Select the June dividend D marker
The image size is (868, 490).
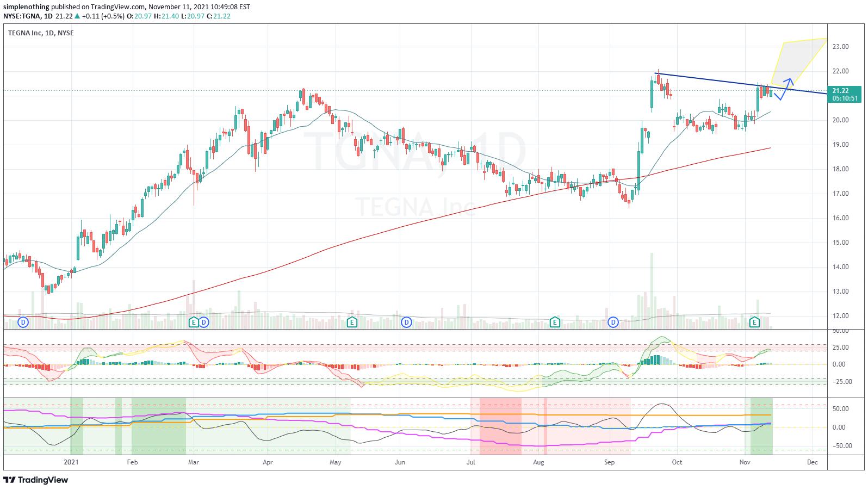point(406,322)
